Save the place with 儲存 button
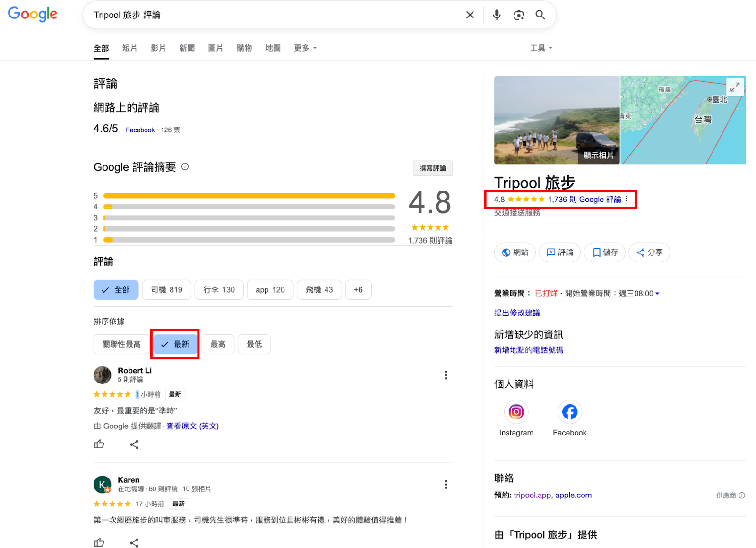The width and height of the screenshot is (756, 548). click(605, 252)
